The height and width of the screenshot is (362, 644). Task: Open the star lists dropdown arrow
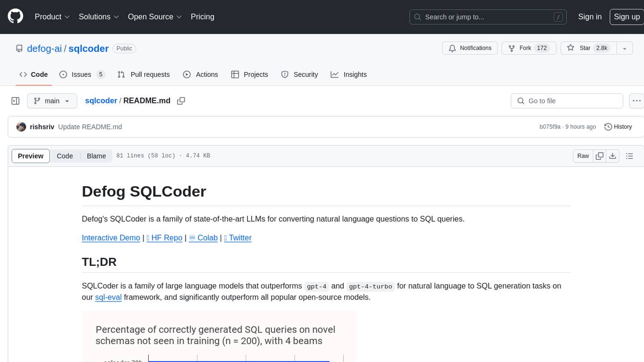coord(625,48)
